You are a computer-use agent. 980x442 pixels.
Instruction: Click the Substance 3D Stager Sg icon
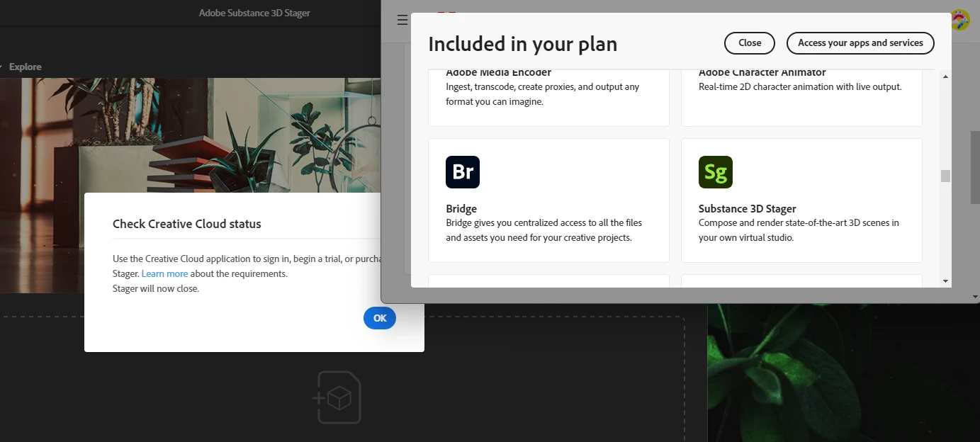[716, 172]
